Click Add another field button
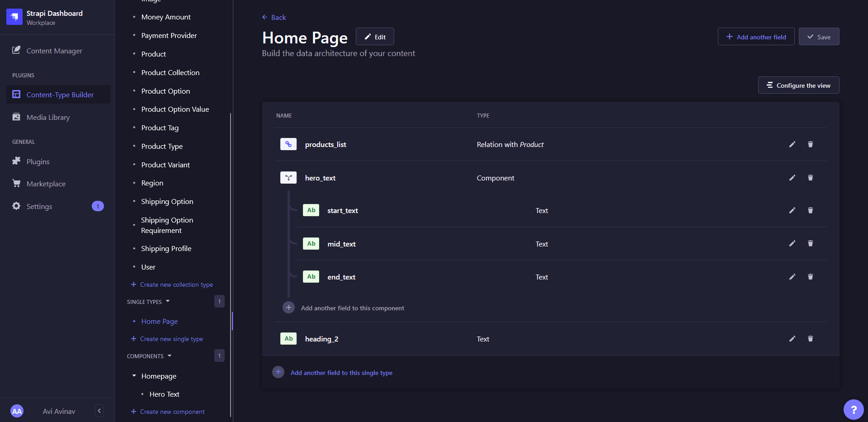This screenshot has height=422, width=868. [x=756, y=37]
